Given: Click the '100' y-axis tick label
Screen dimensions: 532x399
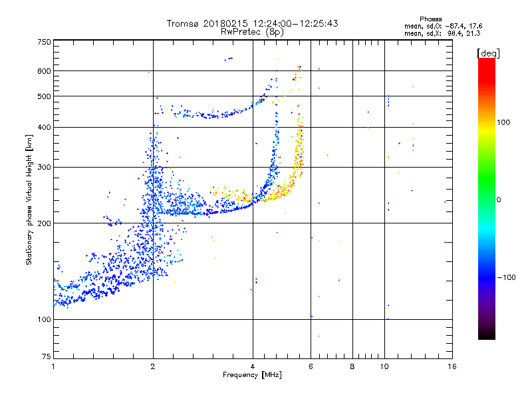Looking at the screenshot, I should [x=45, y=320].
